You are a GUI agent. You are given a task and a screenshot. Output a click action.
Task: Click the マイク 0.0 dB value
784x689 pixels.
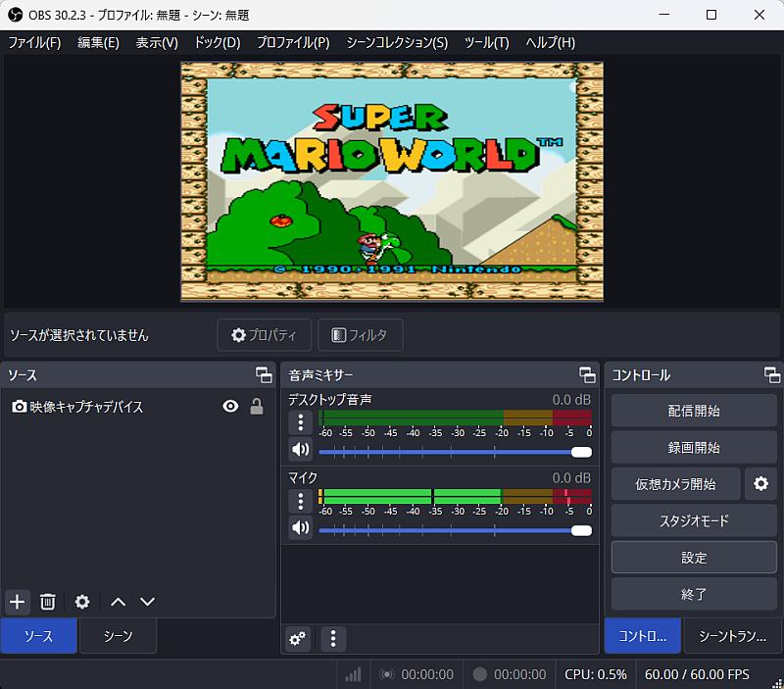point(571,478)
